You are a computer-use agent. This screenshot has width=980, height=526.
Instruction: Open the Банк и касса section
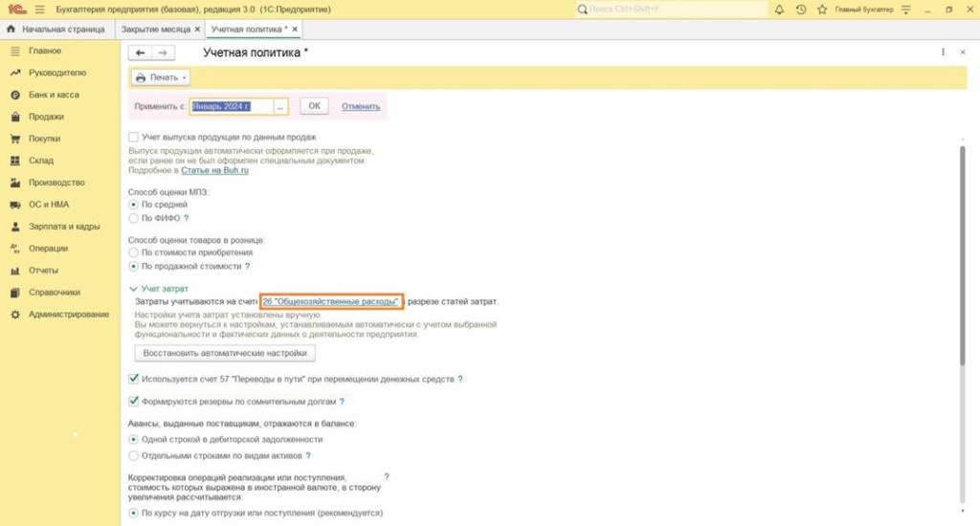tap(54, 95)
